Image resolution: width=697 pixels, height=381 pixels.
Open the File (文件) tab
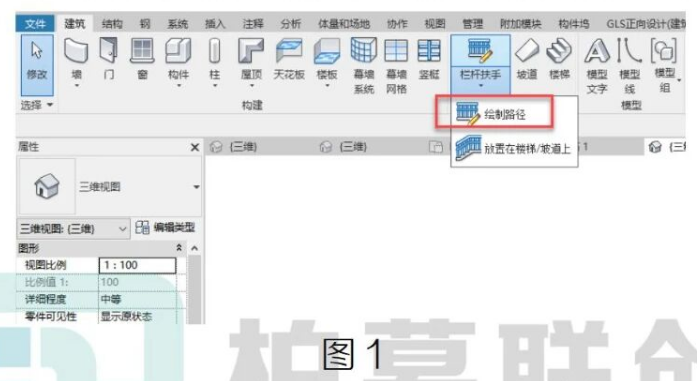coord(35,23)
